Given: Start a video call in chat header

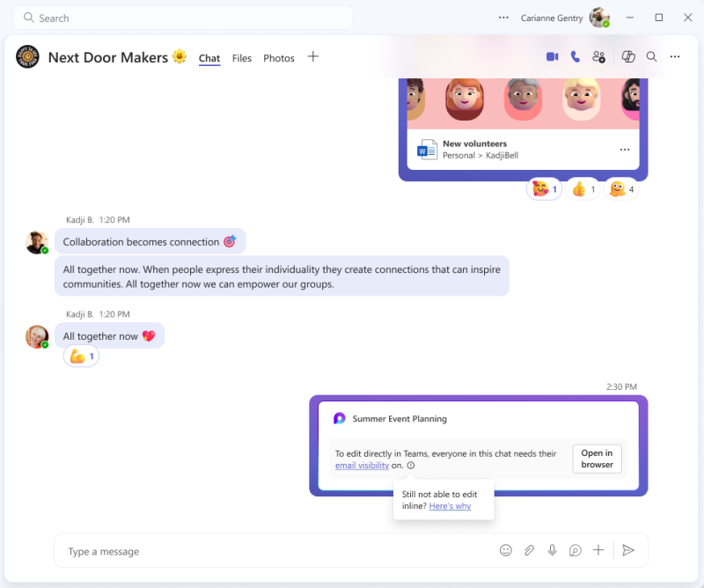Looking at the screenshot, I should (552, 56).
